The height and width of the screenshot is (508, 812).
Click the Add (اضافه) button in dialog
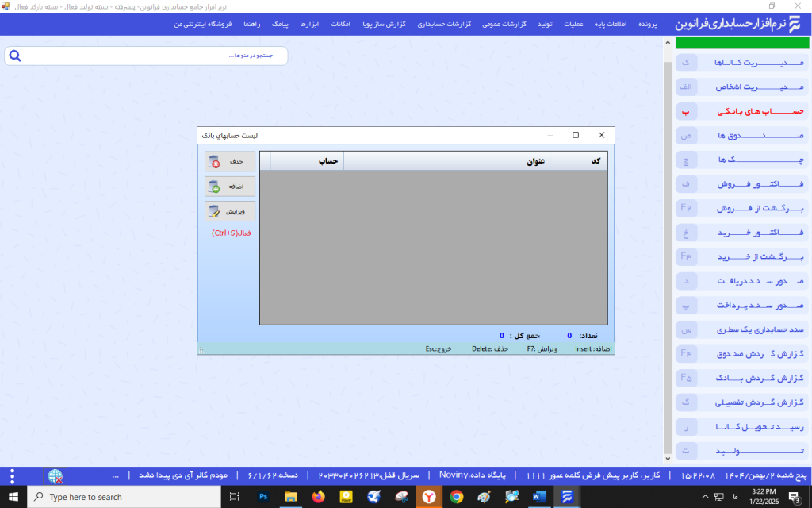tap(230, 187)
